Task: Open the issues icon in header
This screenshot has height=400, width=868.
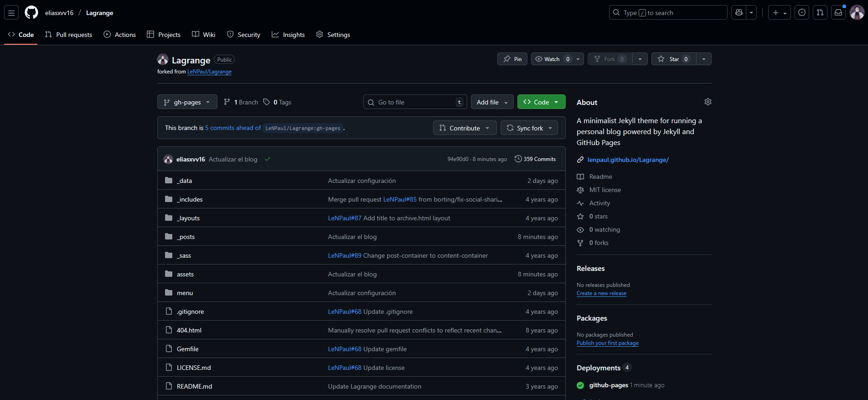Action: coord(801,13)
